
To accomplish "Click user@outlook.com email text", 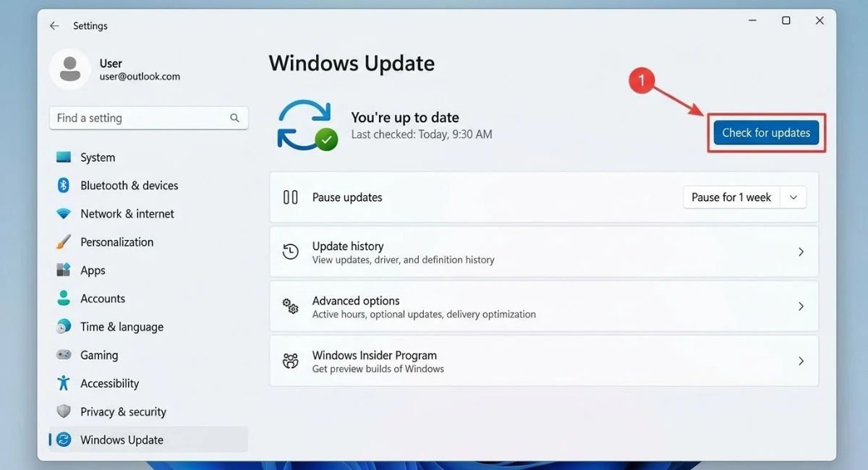I will pos(140,77).
